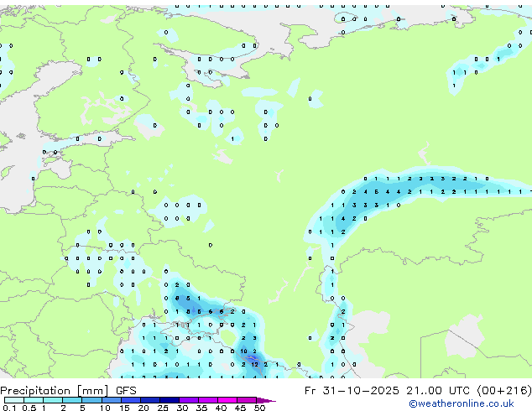Click the 45–50 mm legend color swatch
The image size is (532, 411).
pyautogui.click(x=247, y=400)
